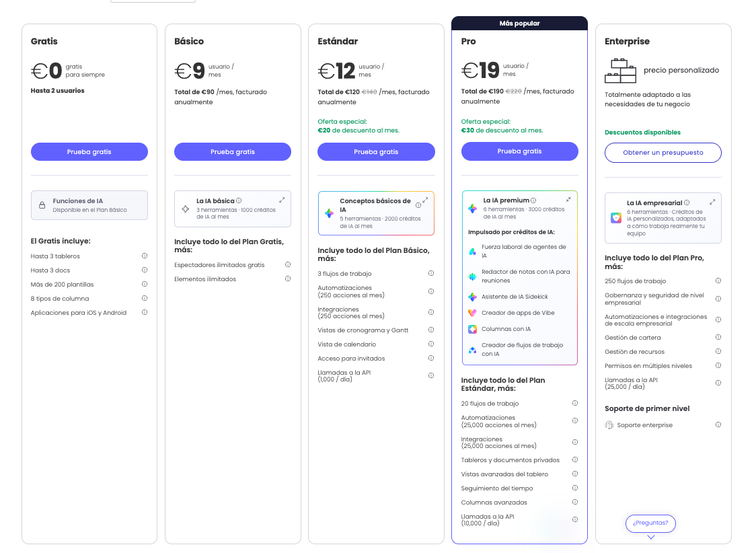Click the info icon for Vistas de cronograma y Gantt

tap(432, 330)
